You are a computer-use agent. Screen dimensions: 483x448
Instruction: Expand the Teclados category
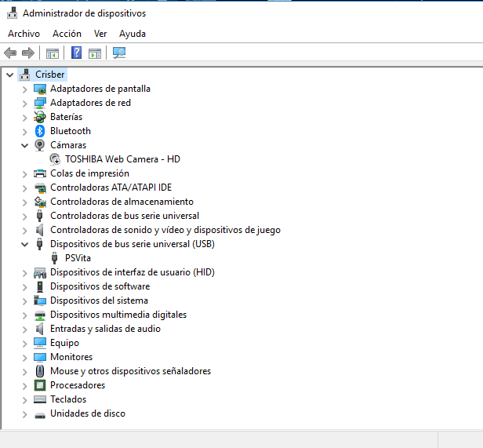point(24,400)
